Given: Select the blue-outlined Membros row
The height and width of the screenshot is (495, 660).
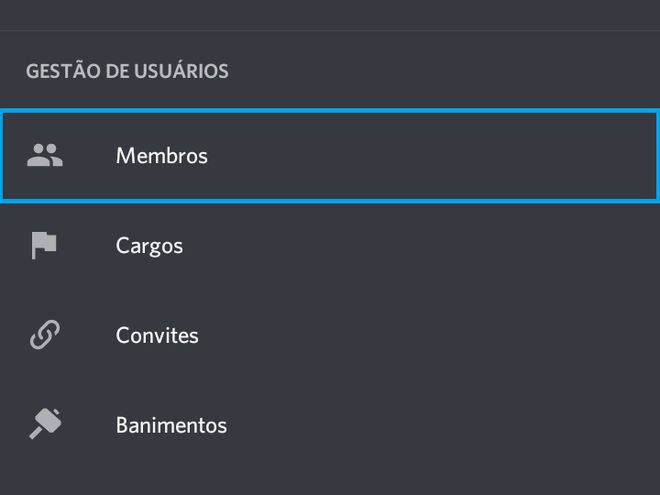Looking at the screenshot, I should tap(330, 156).
